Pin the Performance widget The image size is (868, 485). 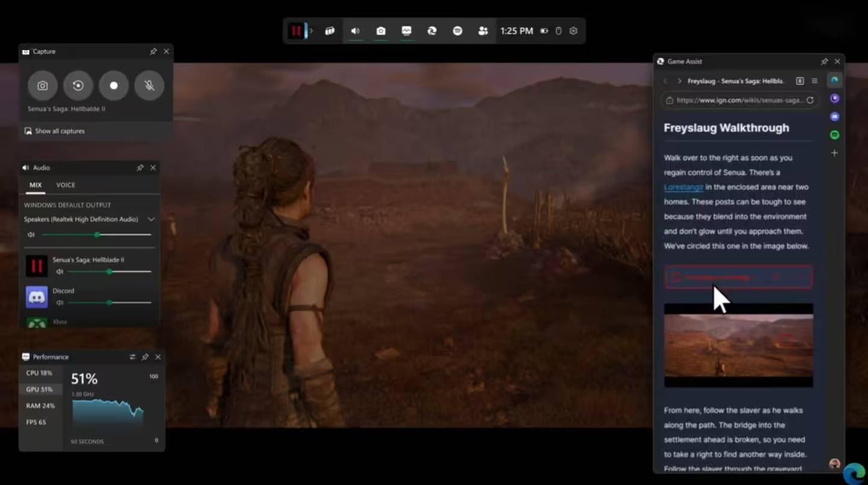(x=145, y=357)
